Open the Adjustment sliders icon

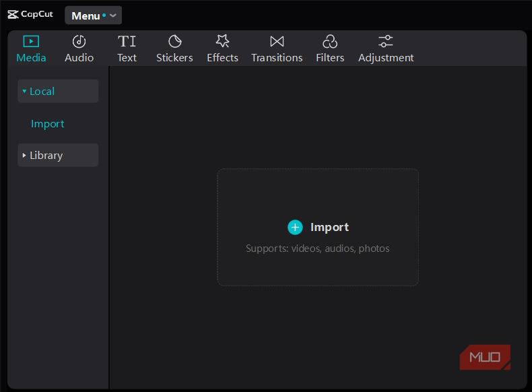pyautogui.click(x=386, y=41)
